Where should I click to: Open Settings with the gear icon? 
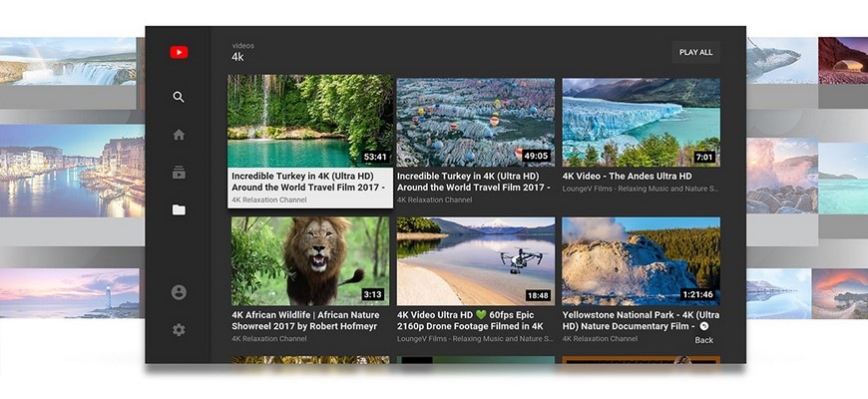pos(179,329)
